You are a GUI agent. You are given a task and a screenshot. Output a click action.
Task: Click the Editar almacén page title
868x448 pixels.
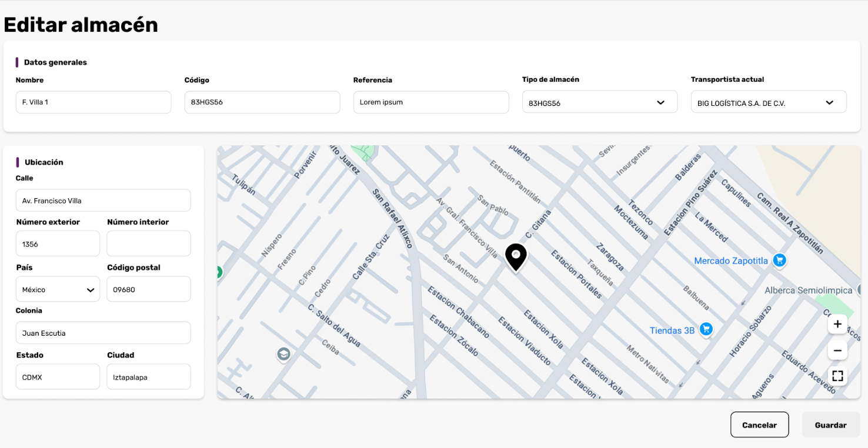pos(81,25)
